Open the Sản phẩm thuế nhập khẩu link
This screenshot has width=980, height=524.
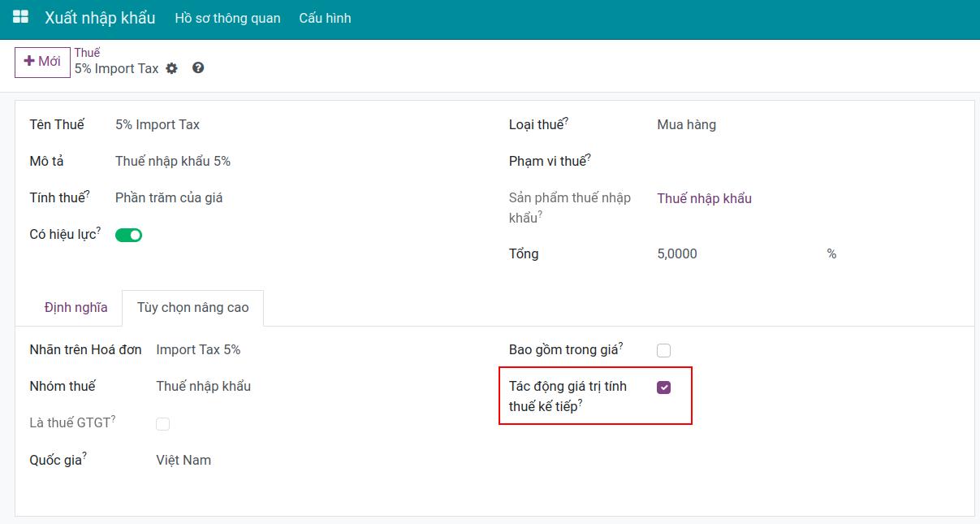point(704,198)
